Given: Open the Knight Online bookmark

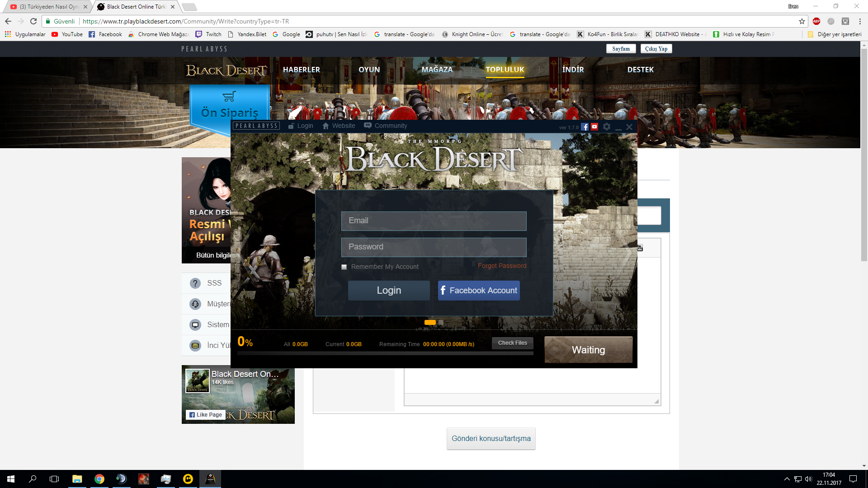Looking at the screenshot, I should pyautogui.click(x=472, y=34).
